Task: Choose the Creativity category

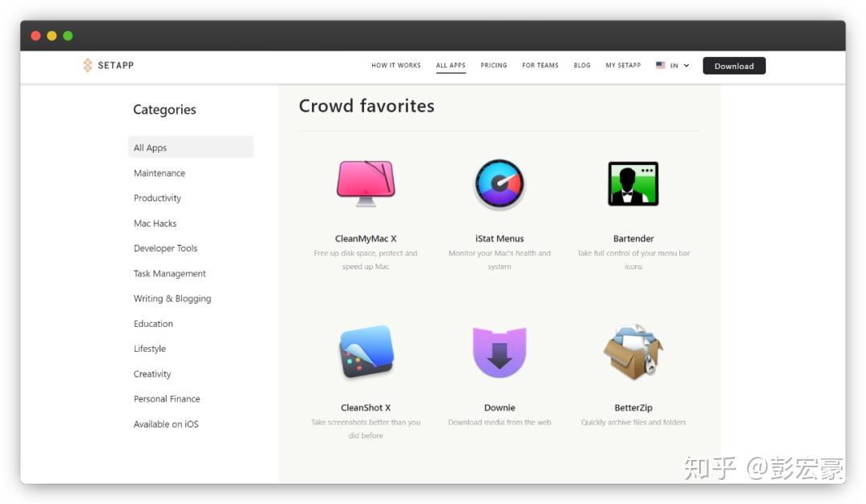Action: coord(152,373)
